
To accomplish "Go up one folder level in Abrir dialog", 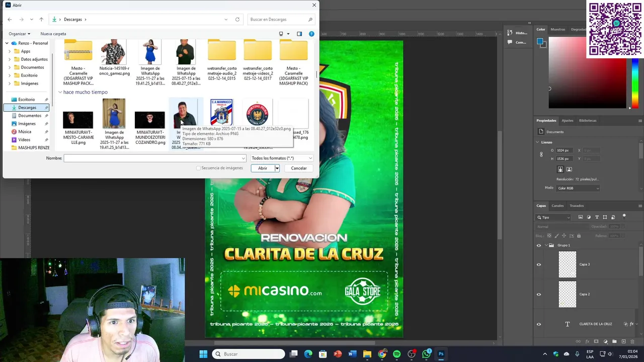I will coord(41,20).
